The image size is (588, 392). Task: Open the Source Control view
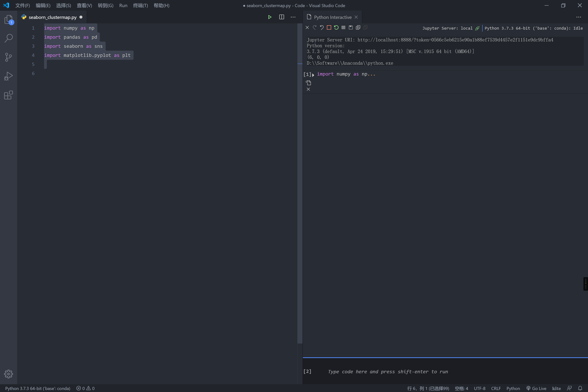(x=9, y=57)
